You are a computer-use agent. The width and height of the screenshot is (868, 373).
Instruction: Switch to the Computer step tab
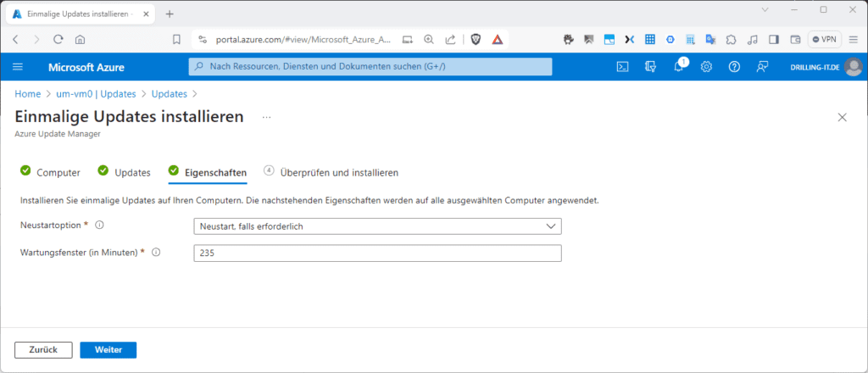(50, 172)
